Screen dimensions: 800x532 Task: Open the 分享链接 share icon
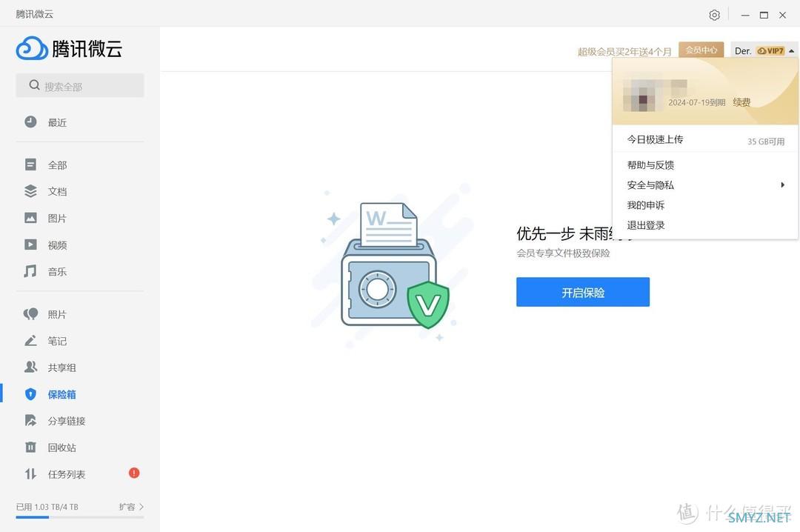coord(30,421)
